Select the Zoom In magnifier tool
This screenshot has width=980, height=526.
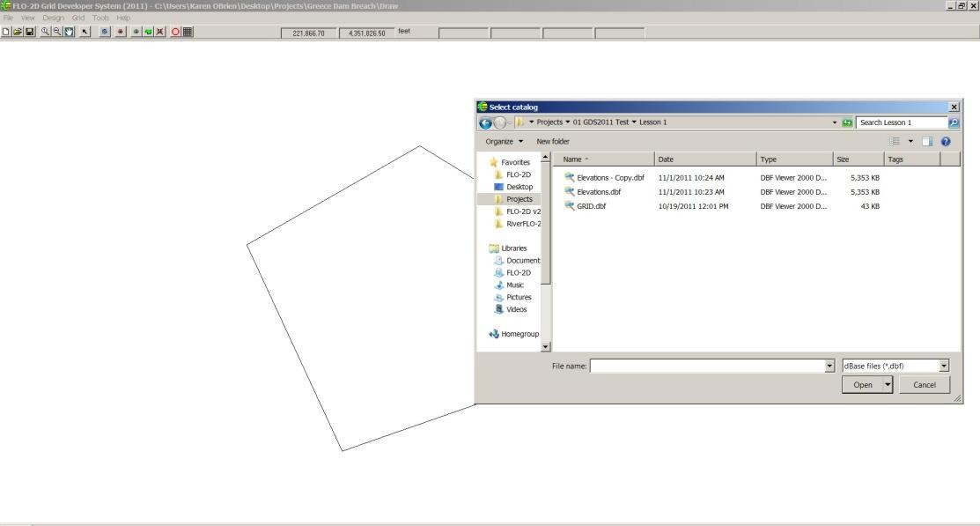(44, 33)
